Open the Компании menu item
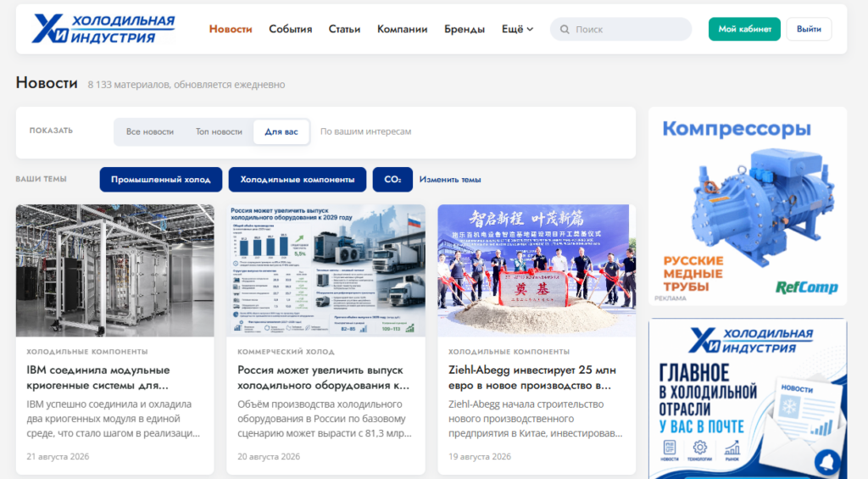 [x=403, y=29]
